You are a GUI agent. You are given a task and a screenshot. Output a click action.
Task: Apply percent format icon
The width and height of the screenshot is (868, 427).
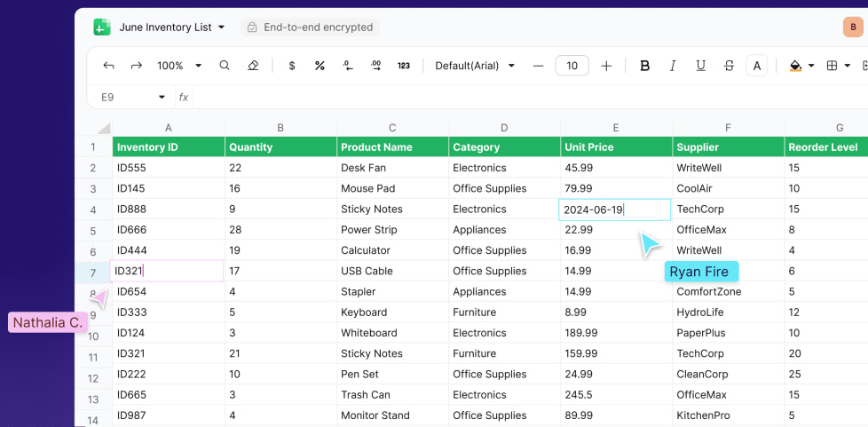[x=320, y=66]
